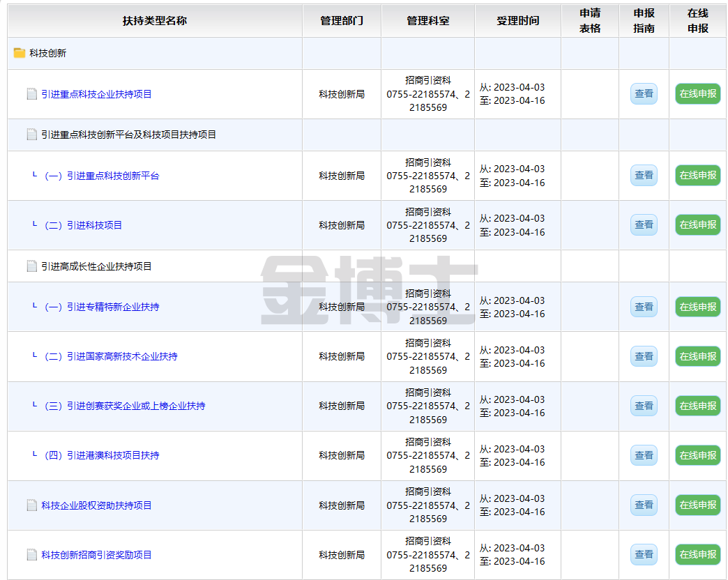The image size is (728, 580).
Task: Click document icon beside 引进重点科技企业扶持项目
Action: point(31,94)
